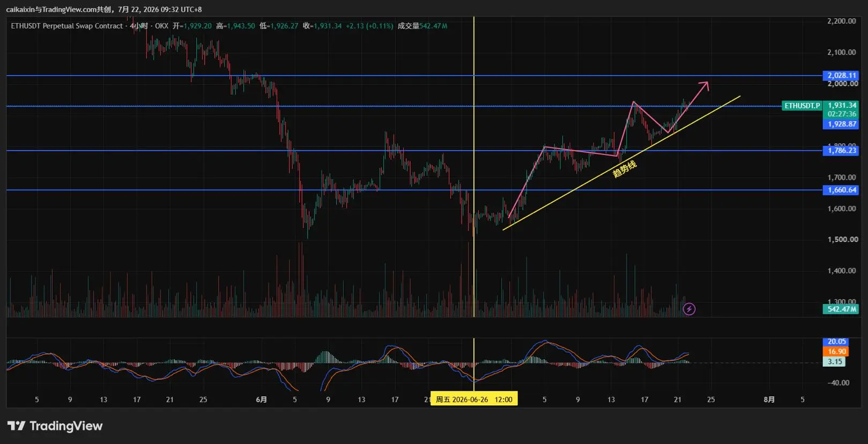Click the 收=1,931.34 close value in header
Image resolution: width=868 pixels, height=444 pixels.
click(322, 26)
